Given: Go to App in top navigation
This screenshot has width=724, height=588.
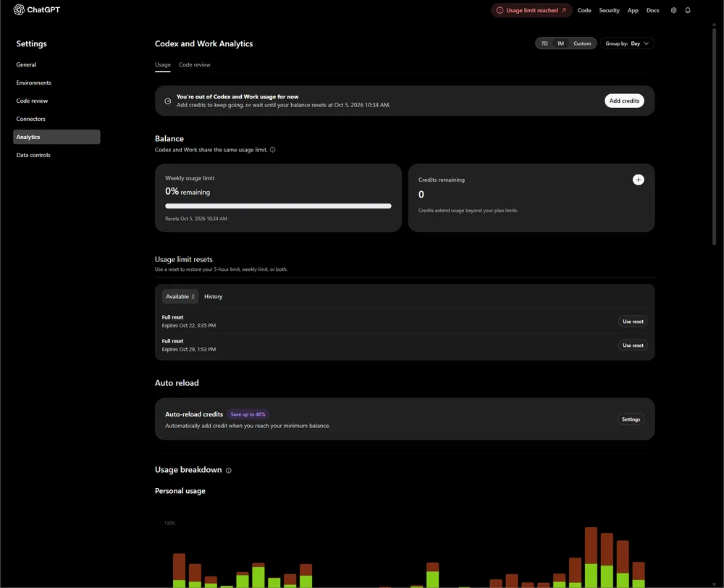Looking at the screenshot, I should tap(633, 10).
